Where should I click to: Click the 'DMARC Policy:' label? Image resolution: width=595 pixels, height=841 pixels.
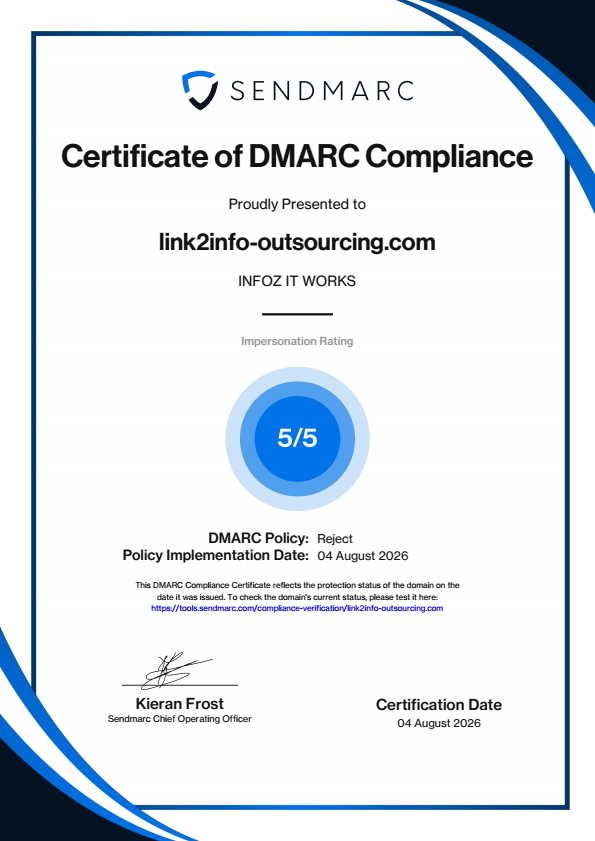259,538
